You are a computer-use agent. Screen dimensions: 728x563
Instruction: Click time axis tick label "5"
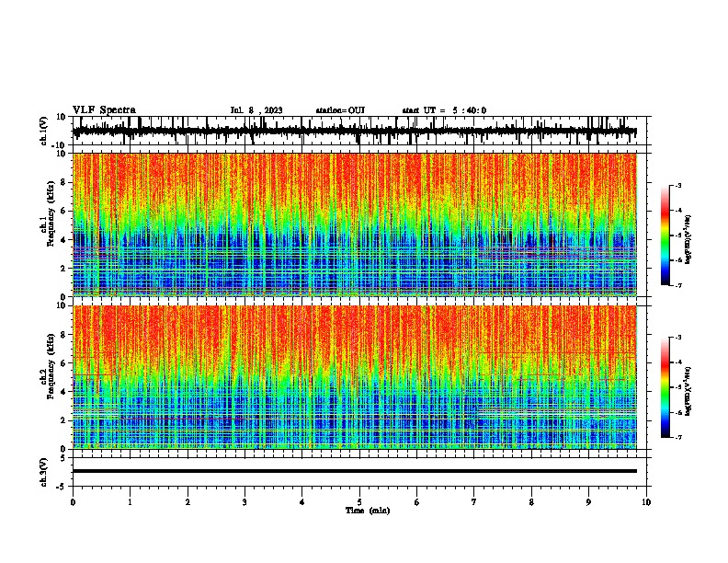click(x=359, y=502)
